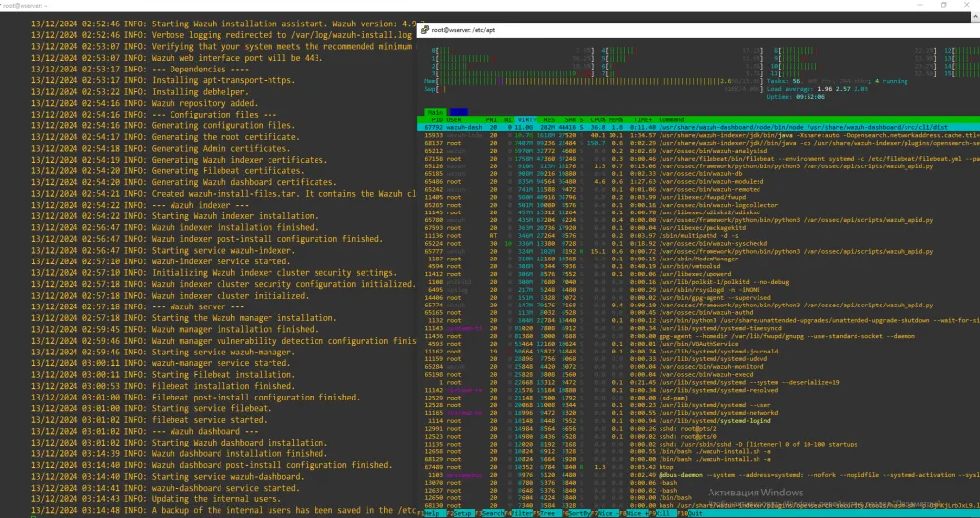Open F2 Setup in htop function bar
The height and width of the screenshot is (518, 980).
click(460, 514)
